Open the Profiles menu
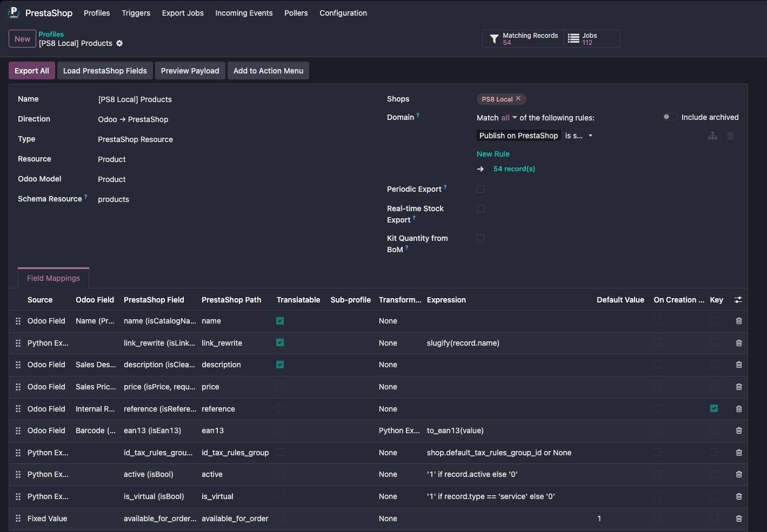This screenshot has width=767, height=532. [97, 13]
